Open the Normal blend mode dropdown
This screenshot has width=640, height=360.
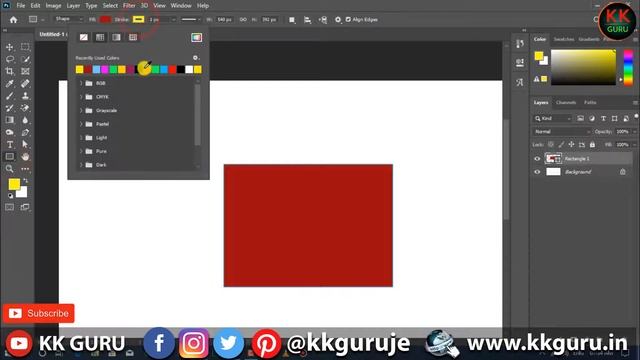(562, 132)
